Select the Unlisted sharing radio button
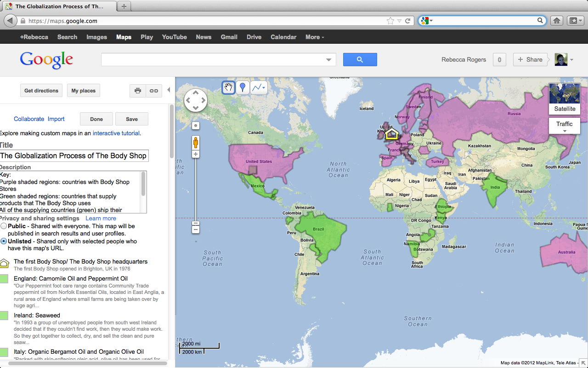Viewport: 588px width, 368px height. pos(4,241)
